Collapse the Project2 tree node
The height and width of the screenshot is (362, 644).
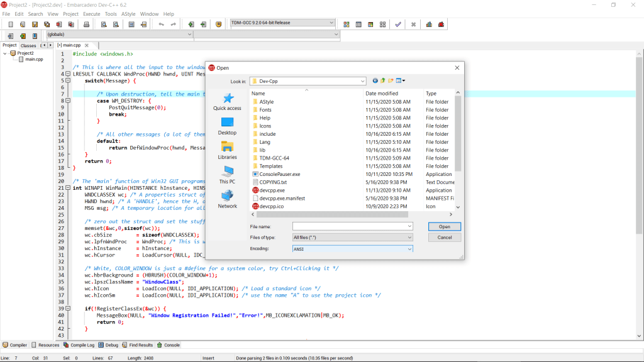click(x=5, y=53)
